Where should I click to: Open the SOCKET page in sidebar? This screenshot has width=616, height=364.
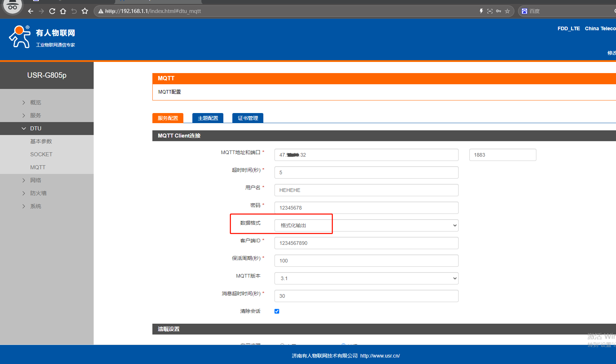(x=41, y=154)
